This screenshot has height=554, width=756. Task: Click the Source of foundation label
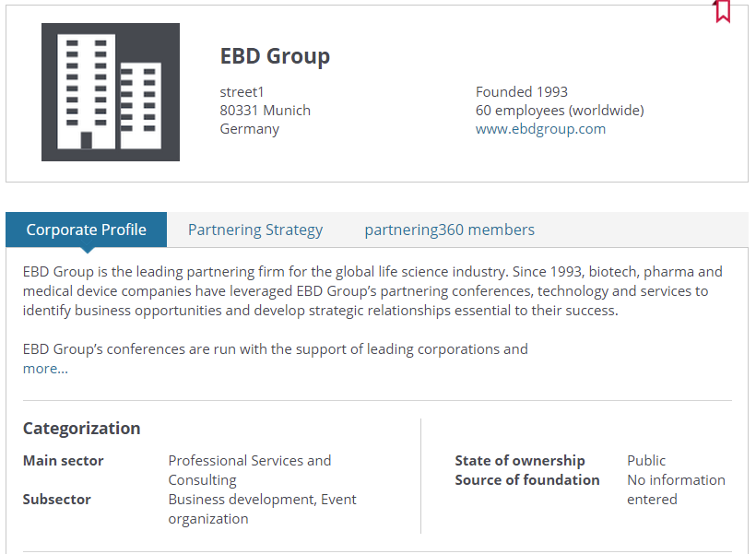(x=527, y=479)
